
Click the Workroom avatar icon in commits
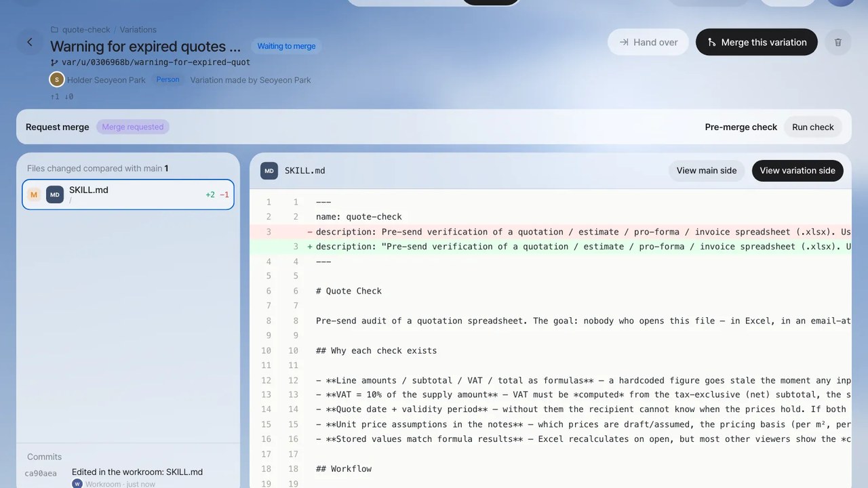[77, 483]
